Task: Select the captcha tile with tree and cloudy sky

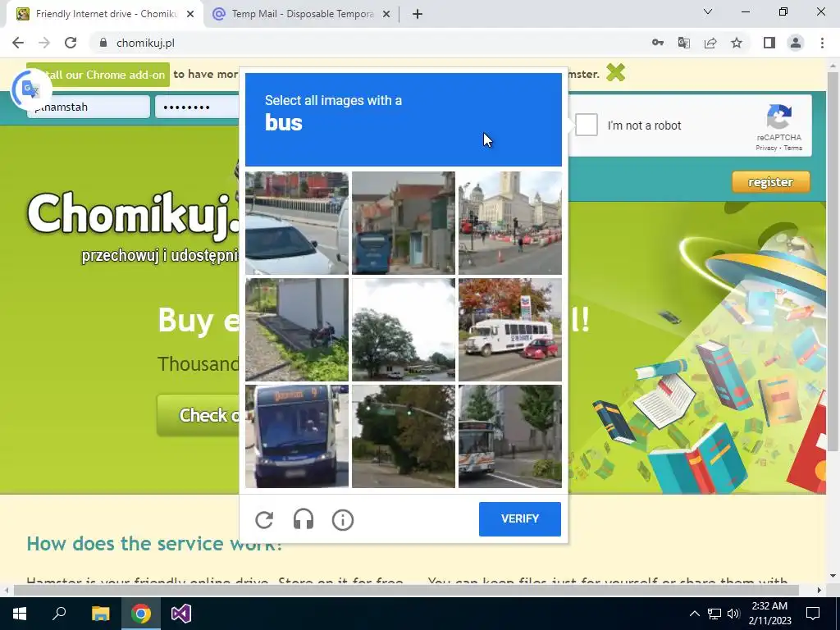Action: point(404,330)
